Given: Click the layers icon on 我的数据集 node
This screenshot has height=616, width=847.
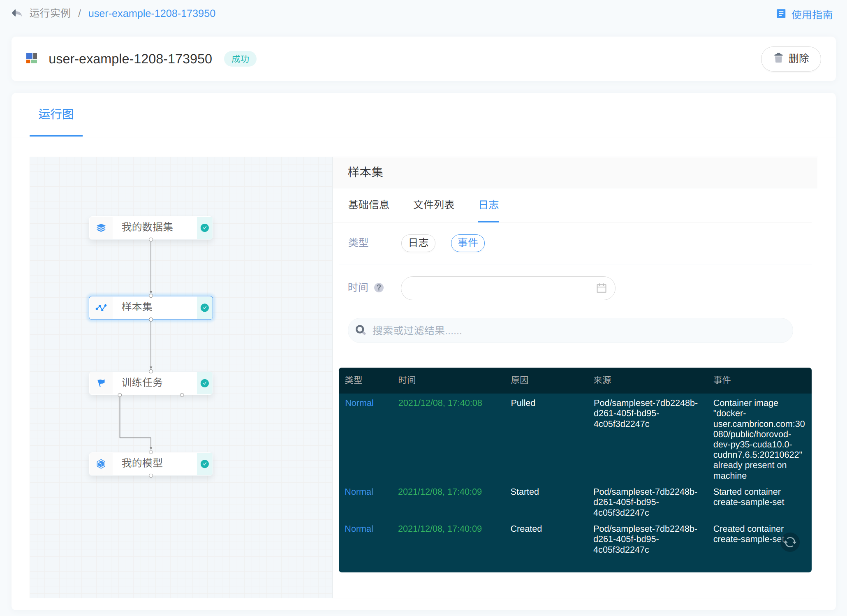Looking at the screenshot, I should (x=101, y=227).
